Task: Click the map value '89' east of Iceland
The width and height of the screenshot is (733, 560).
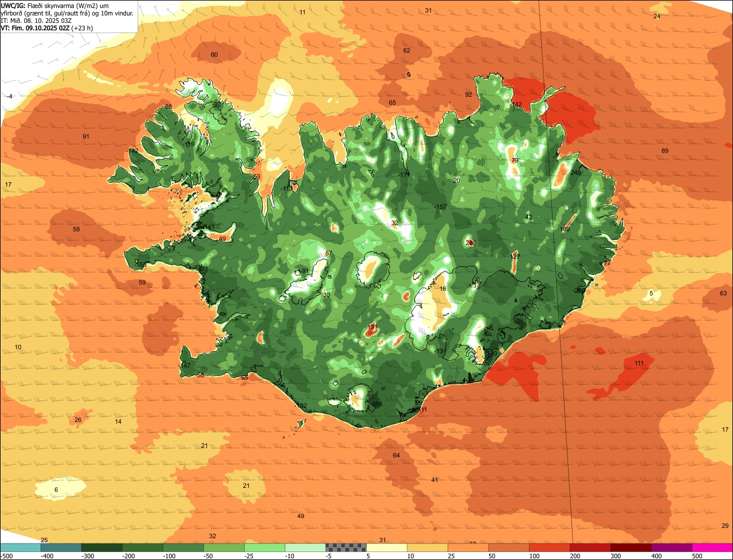Action: click(x=665, y=151)
